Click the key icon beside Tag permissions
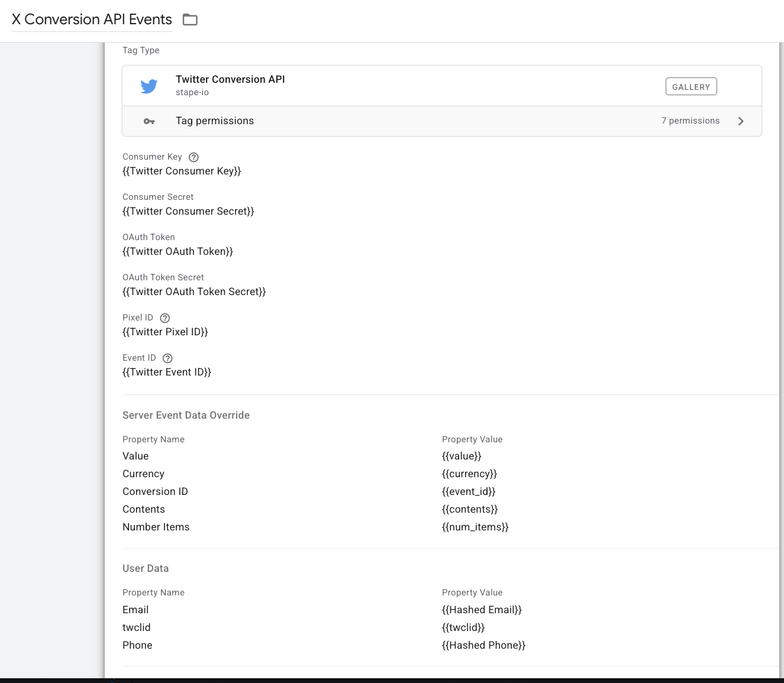The height and width of the screenshot is (683, 784). (x=149, y=121)
